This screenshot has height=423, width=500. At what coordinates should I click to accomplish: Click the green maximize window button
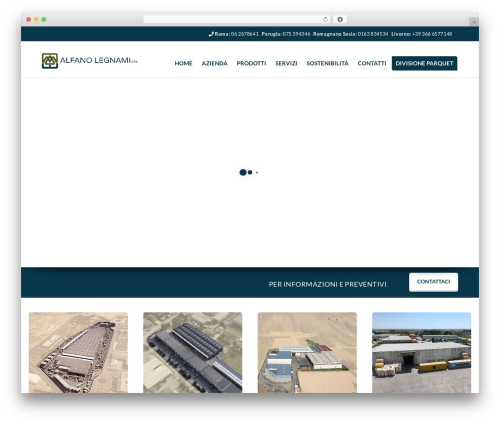pos(44,20)
